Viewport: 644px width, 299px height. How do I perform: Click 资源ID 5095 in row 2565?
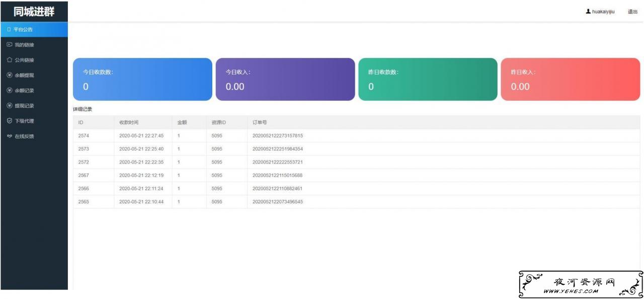click(x=217, y=201)
